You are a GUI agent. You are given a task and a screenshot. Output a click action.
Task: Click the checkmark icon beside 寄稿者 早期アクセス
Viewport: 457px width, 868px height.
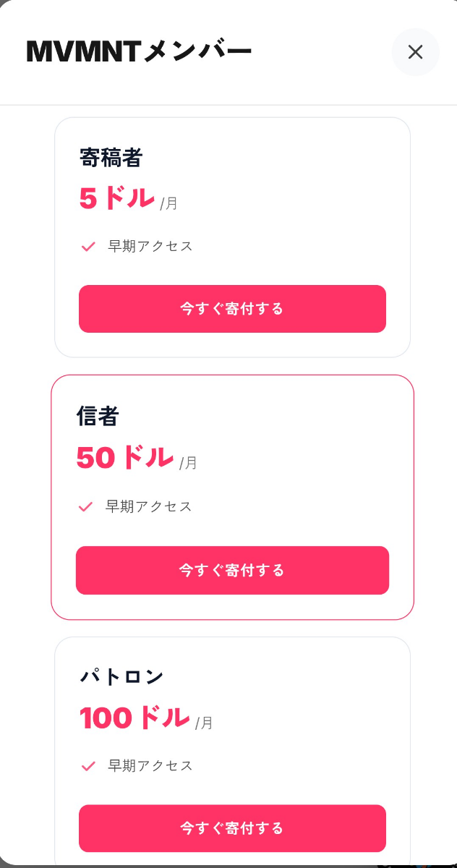[87, 246]
